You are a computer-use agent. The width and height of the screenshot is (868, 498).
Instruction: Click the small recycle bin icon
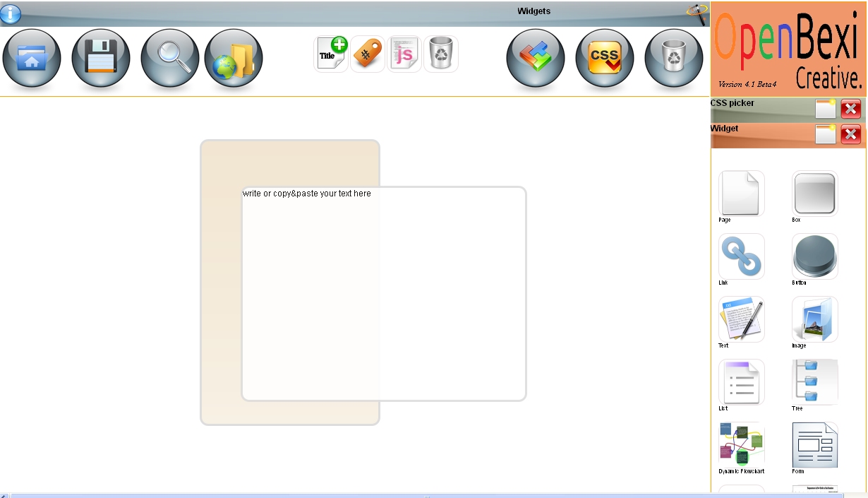point(441,54)
